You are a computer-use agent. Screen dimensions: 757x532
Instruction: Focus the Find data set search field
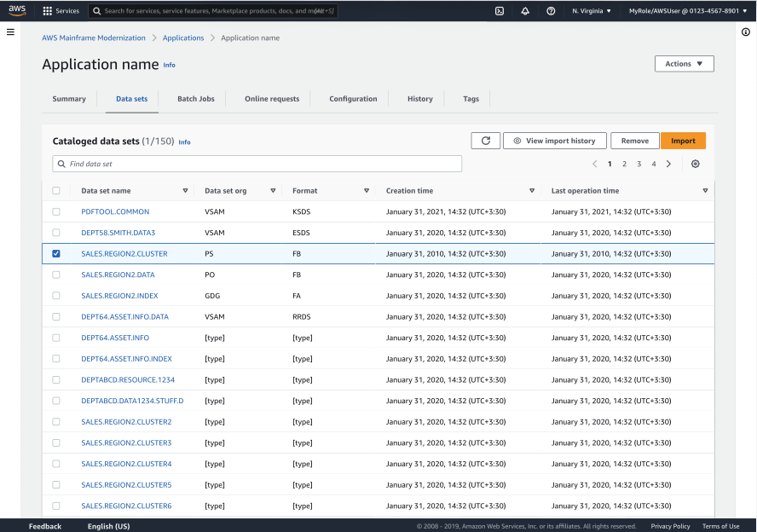point(257,164)
